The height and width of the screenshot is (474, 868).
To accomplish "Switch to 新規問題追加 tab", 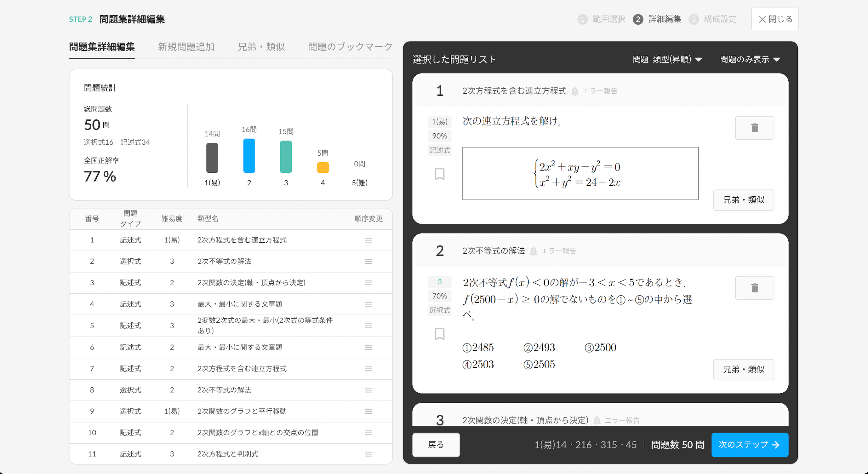I will point(186,47).
